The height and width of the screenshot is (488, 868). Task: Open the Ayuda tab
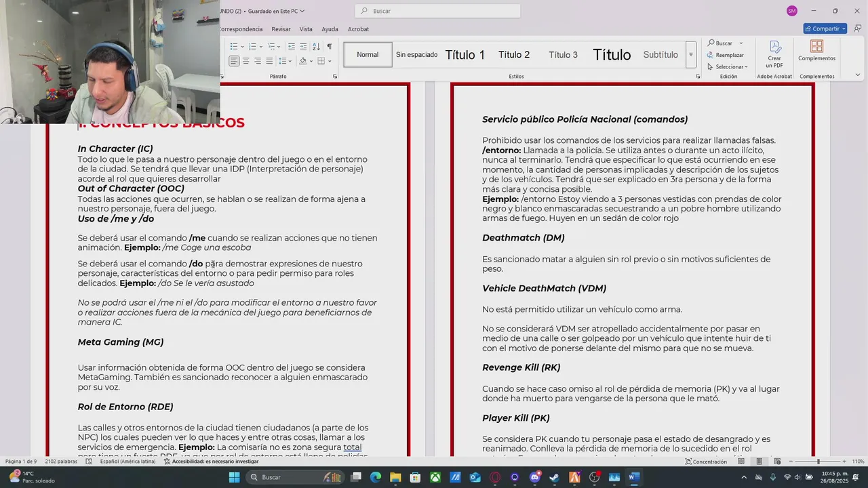click(330, 29)
